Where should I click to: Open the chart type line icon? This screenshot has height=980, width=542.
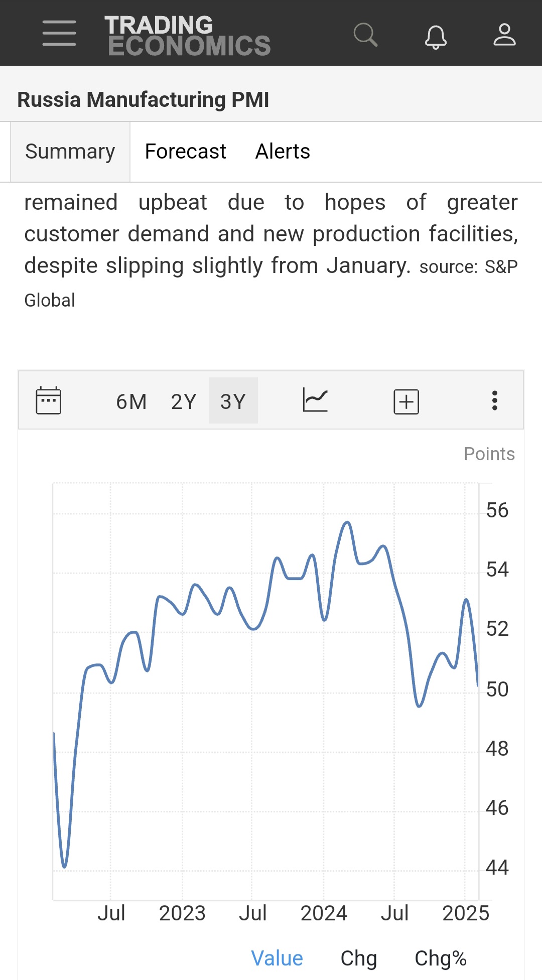click(x=315, y=400)
